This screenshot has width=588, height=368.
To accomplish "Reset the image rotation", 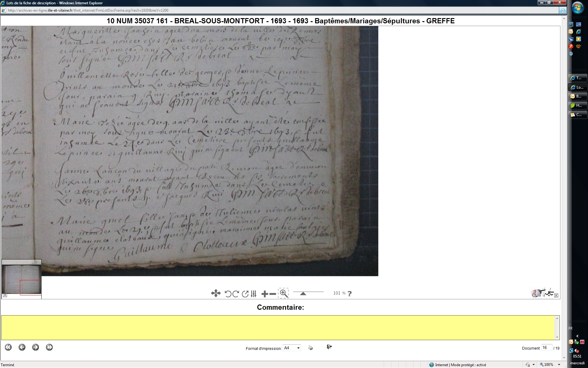I will [245, 294].
